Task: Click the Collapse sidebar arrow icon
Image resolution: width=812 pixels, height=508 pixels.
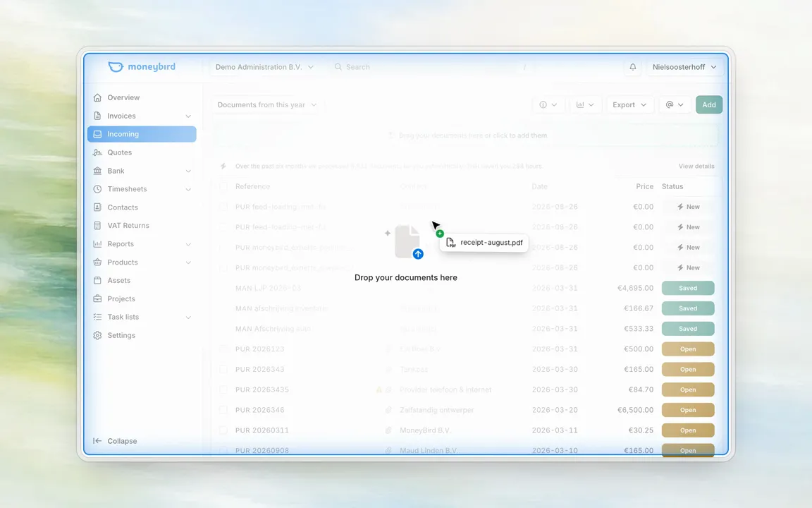Action: click(97, 440)
